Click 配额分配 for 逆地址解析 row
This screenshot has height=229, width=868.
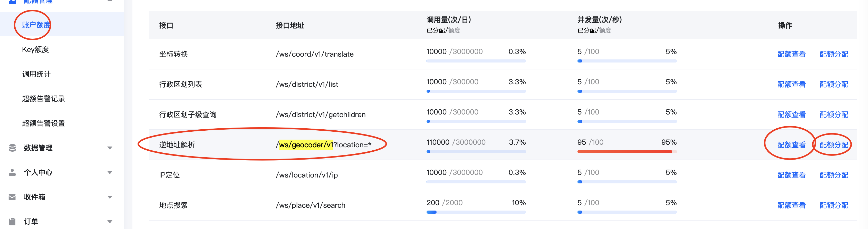click(x=834, y=145)
